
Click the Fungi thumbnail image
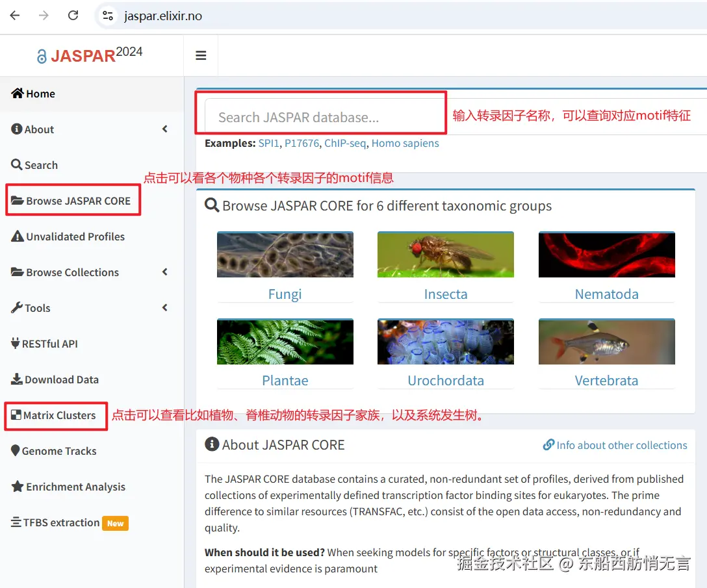(x=285, y=254)
